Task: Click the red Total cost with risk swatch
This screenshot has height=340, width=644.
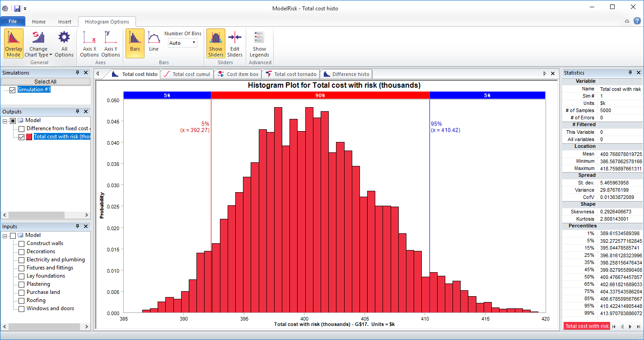Action: pos(586,326)
